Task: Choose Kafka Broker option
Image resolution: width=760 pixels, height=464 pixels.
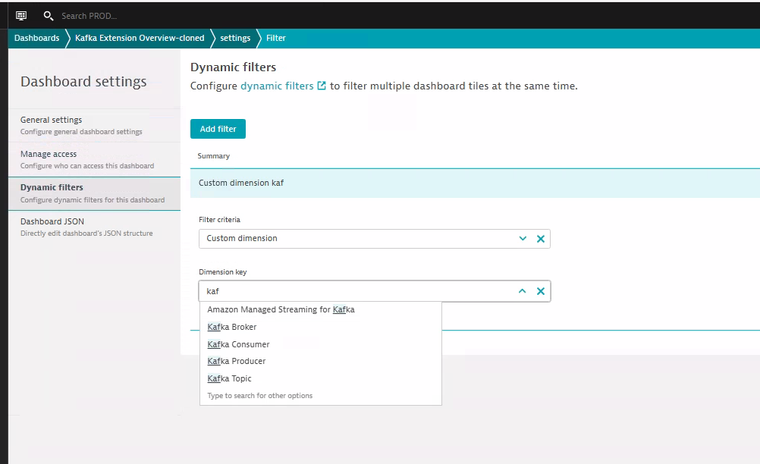Action: coord(320,327)
